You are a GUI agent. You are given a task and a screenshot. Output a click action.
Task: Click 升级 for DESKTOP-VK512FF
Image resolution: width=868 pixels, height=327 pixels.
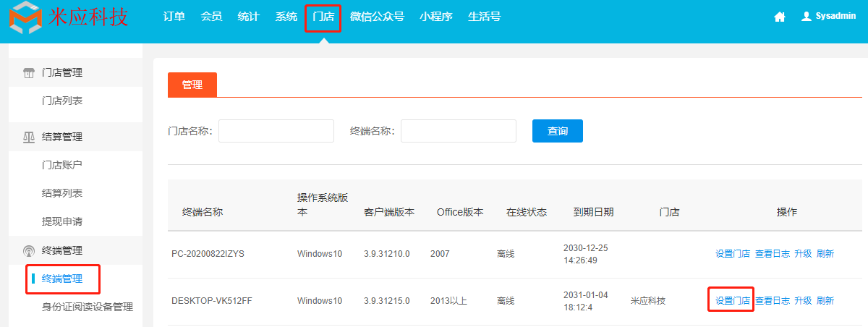click(803, 300)
